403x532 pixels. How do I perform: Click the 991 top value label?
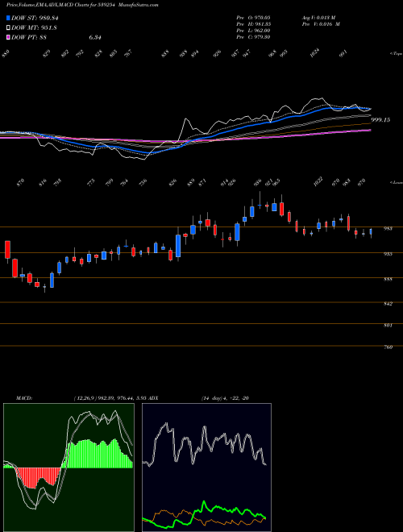[343, 53]
